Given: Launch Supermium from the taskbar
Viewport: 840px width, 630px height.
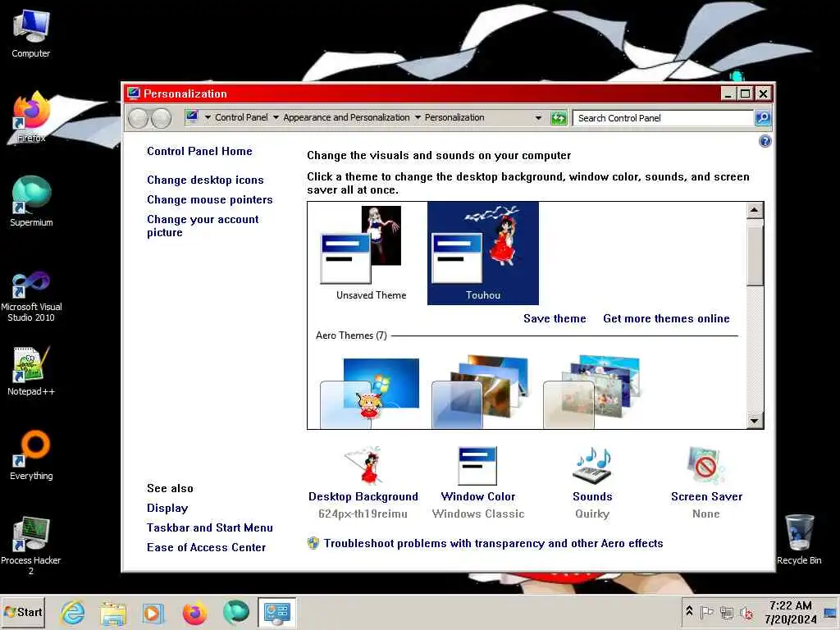Looking at the screenshot, I should pyautogui.click(x=235, y=612).
